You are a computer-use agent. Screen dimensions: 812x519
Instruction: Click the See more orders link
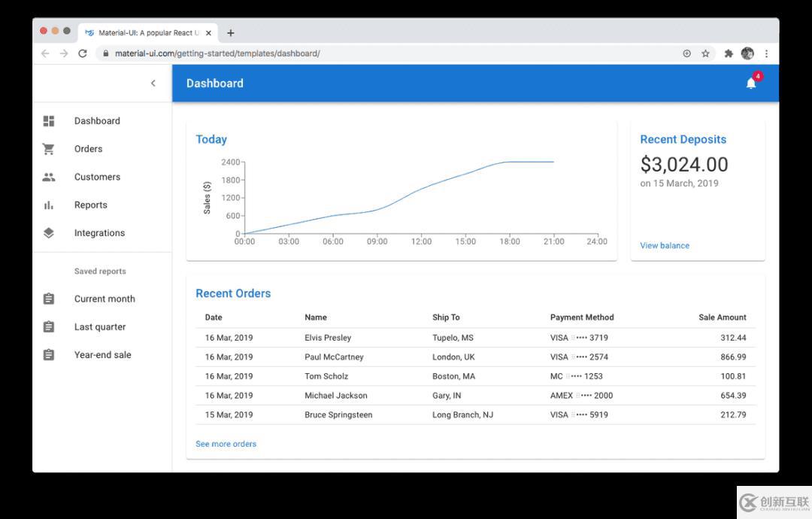point(226,444)
